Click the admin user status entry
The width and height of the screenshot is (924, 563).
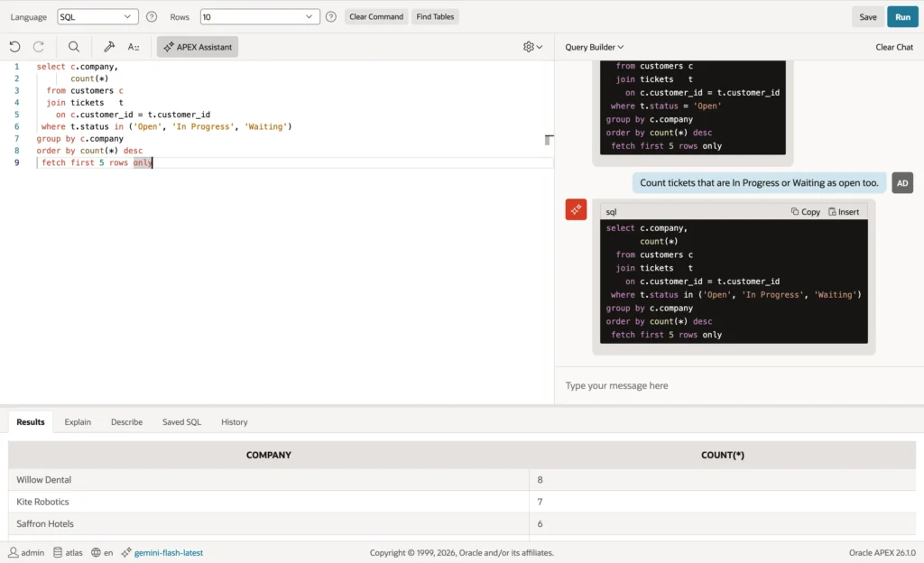26,552
